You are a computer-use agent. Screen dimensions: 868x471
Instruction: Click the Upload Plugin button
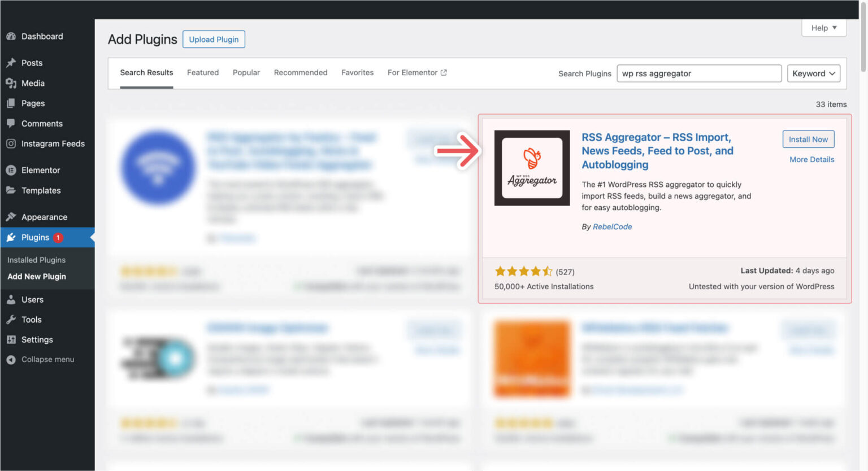tap(214, 40)
